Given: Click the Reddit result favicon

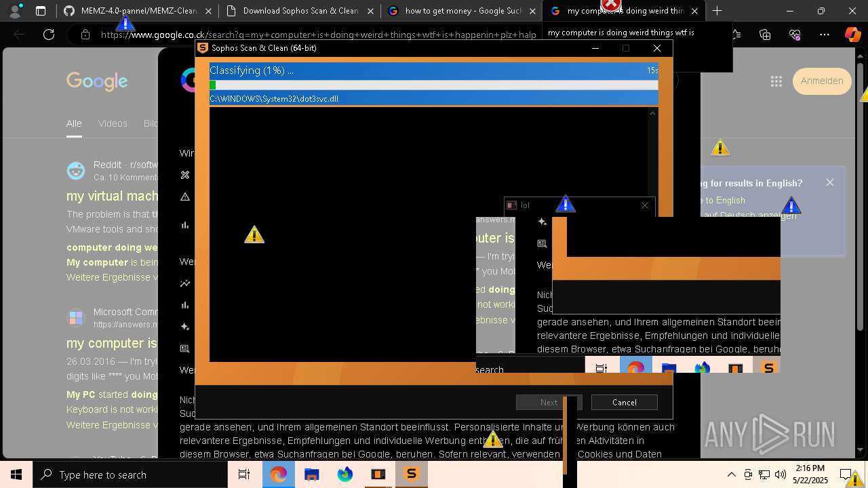Looking at the screenshot, I should pos(76,171).
